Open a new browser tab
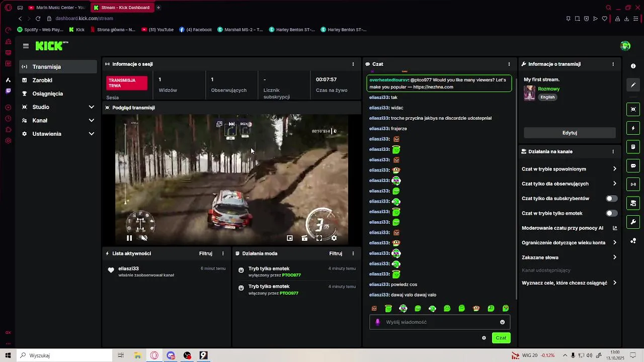Viewport: 644px width, 362px height. click(x=158, y=8)
